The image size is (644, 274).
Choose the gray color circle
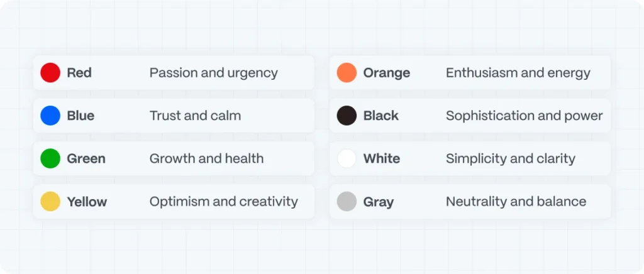[347, 201]
